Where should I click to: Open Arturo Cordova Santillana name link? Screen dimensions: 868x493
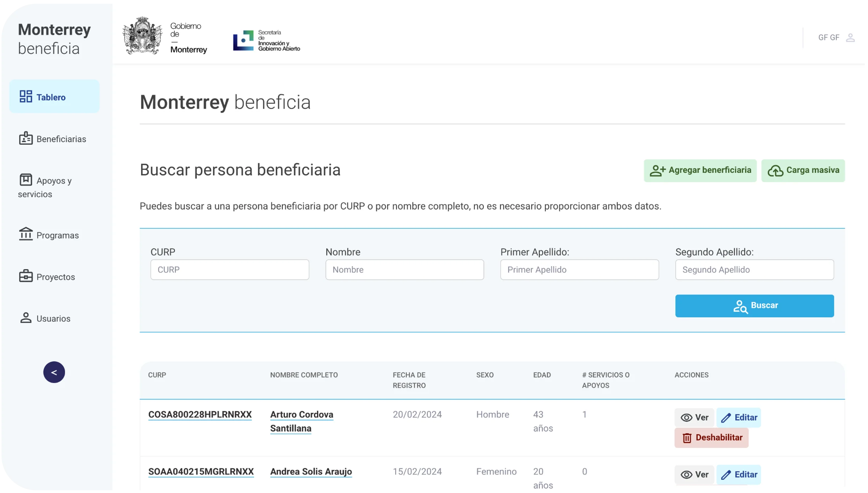coord(302,422)
